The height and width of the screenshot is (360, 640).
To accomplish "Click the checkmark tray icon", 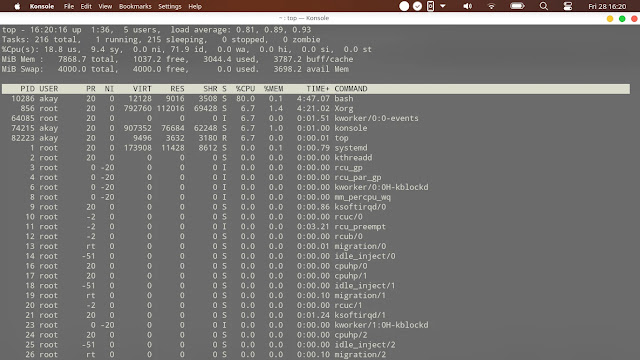I will click(417, 6).
